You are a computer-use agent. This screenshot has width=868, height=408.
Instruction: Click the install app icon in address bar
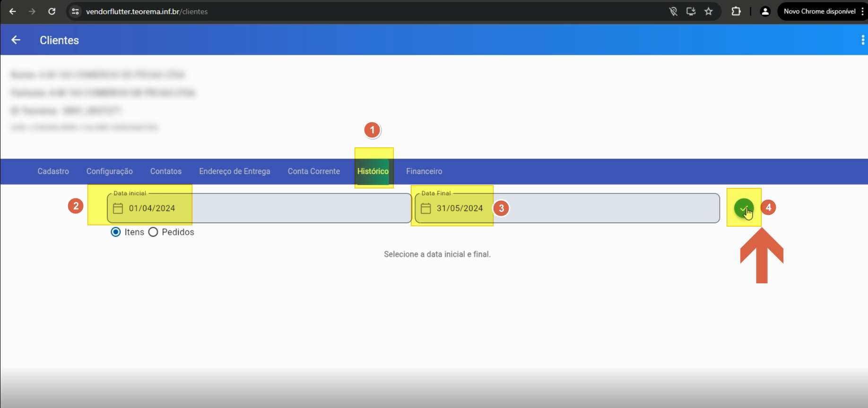[691, 11]
